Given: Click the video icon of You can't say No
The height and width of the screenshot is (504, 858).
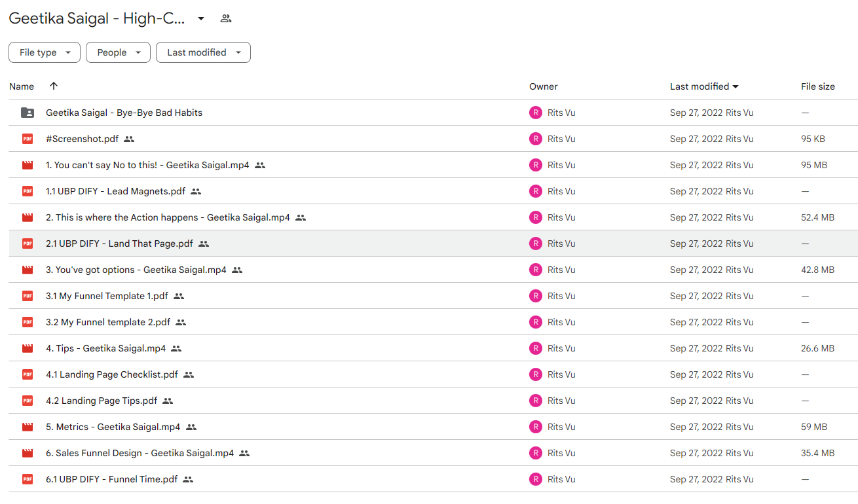Looking at the screenshot, I should [x=28, y=165].
